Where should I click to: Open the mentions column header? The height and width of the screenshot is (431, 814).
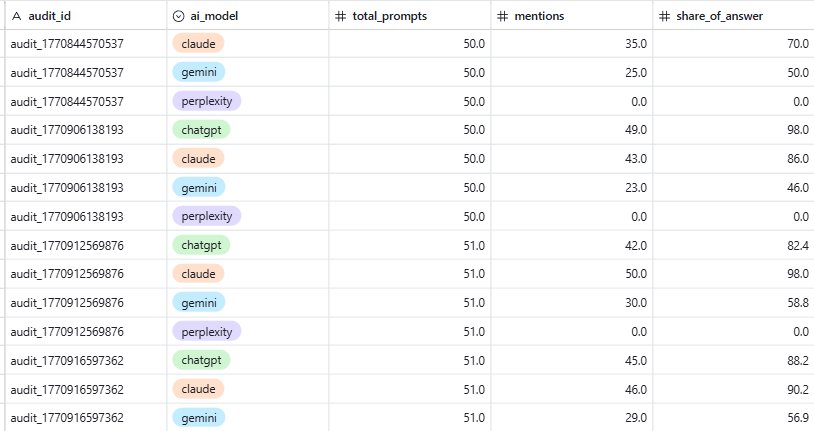(572, 16)
